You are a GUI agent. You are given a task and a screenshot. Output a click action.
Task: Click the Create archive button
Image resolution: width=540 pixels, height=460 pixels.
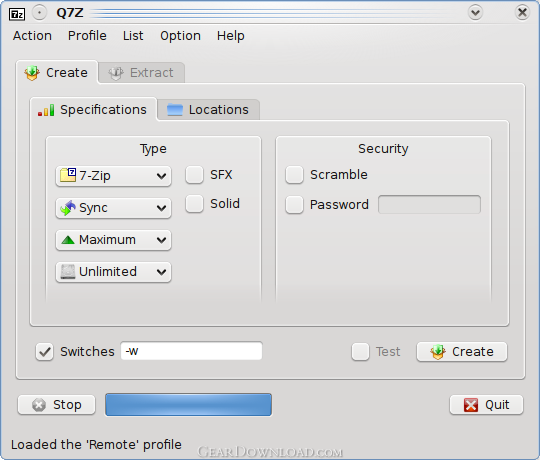click(x=461, y=352)
